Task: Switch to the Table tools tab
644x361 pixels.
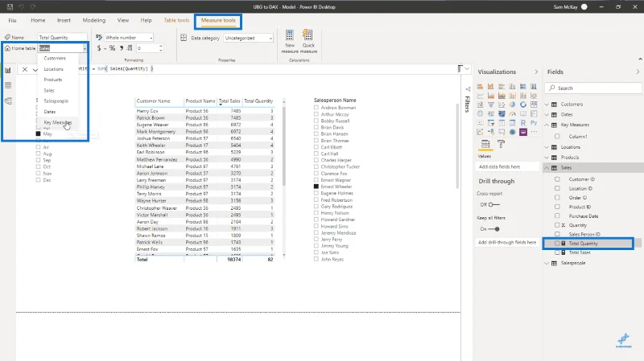Action: pos(176,20)
